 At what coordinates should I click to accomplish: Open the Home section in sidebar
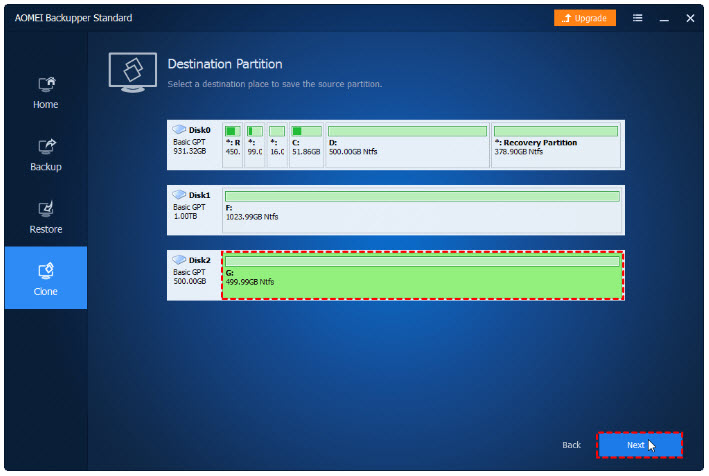pyautogui.click(x=45, y=92)
